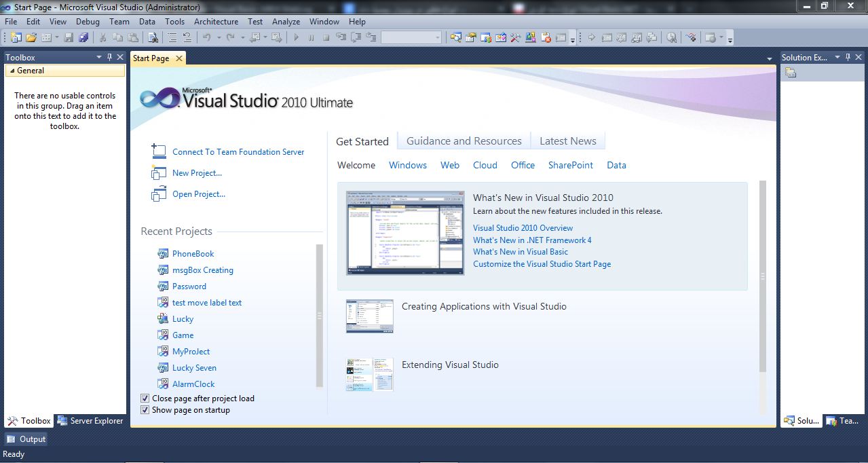Open What's New in .NET Framework 4
This screenshot has width=868, height=463.
(x=532, y=240)
